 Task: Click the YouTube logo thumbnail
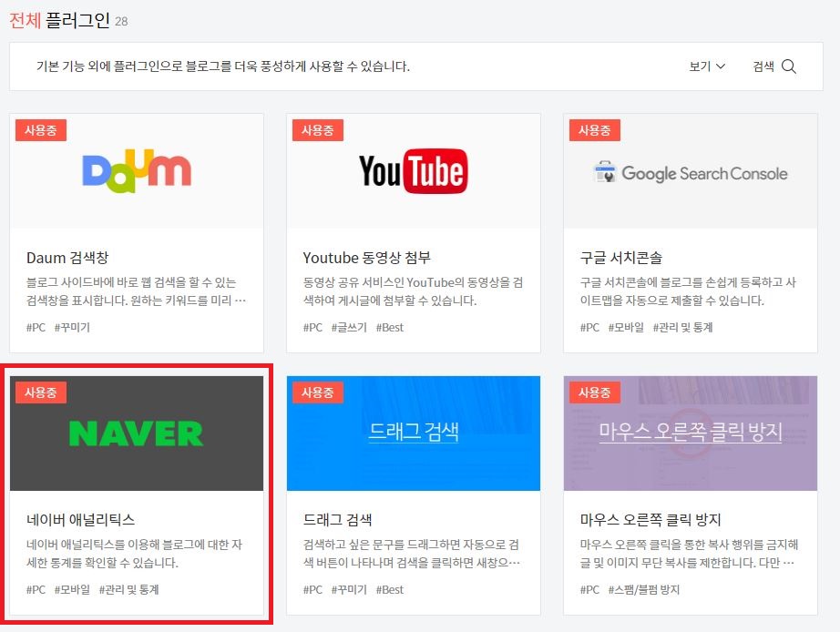tap(413, 171)
